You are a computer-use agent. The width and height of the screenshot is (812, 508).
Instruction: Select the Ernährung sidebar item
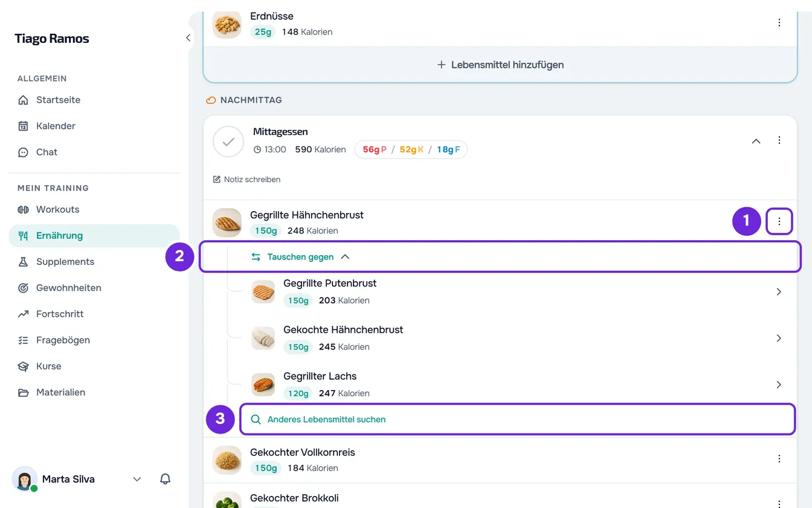[94, 235]
